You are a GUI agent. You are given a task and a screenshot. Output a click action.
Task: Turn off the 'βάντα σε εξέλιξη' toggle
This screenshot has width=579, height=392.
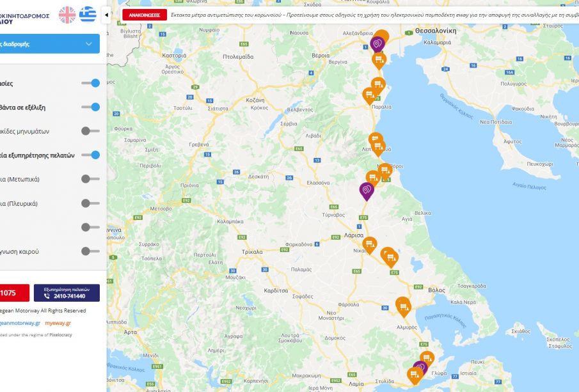click(91, 107)
